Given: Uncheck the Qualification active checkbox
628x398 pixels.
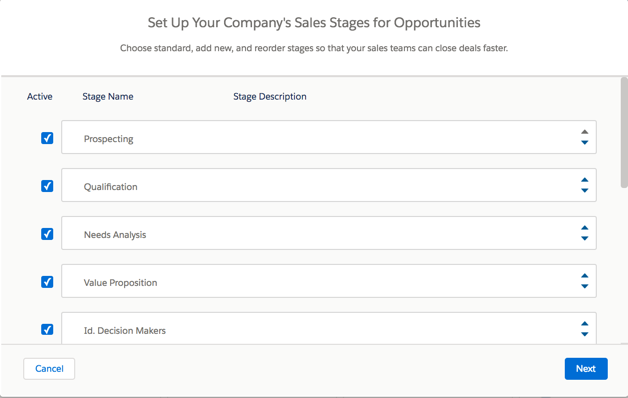Looking at the screenshot, I should tap(47, 186).
